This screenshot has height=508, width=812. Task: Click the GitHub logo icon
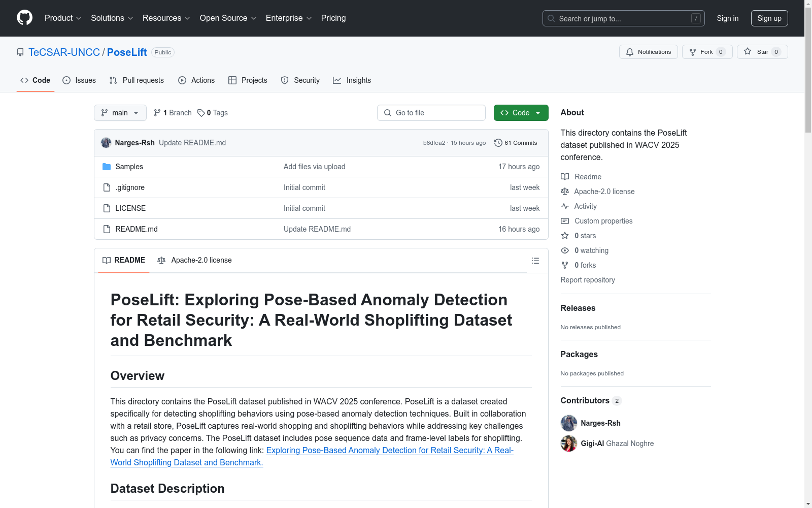click(x=24, y=18)
